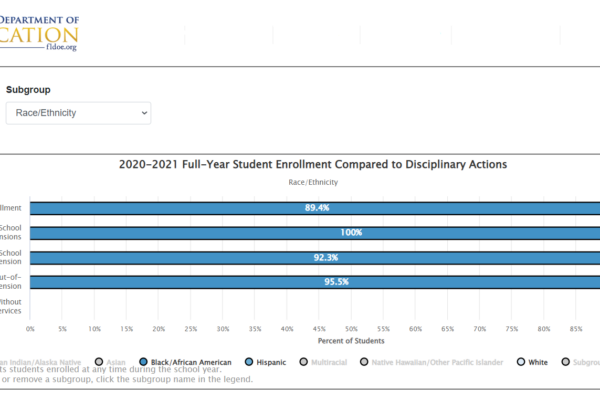
Task: Click the Percent of Students axis label
Action: click(351, 341)
